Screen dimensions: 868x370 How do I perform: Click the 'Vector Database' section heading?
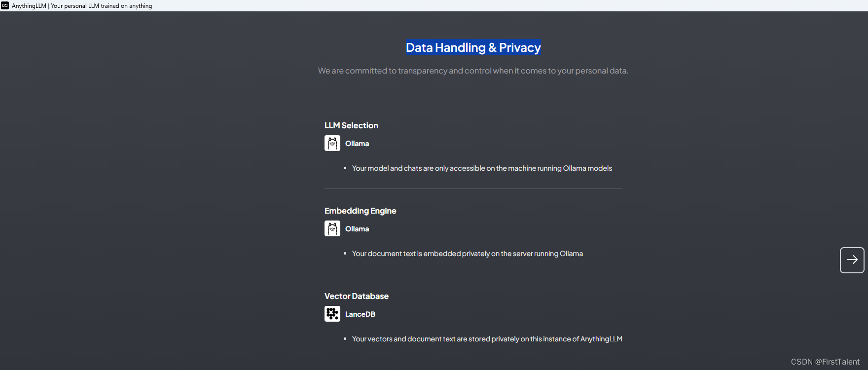pos(357,296)
